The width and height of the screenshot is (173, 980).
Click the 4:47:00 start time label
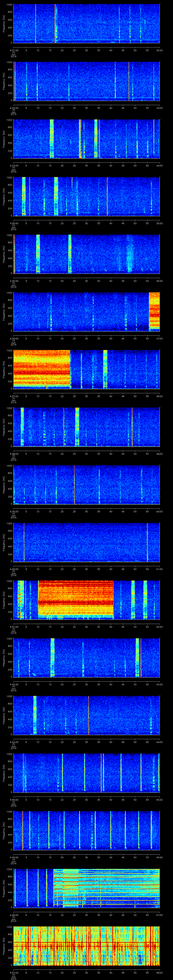click(x=14, y=972)
